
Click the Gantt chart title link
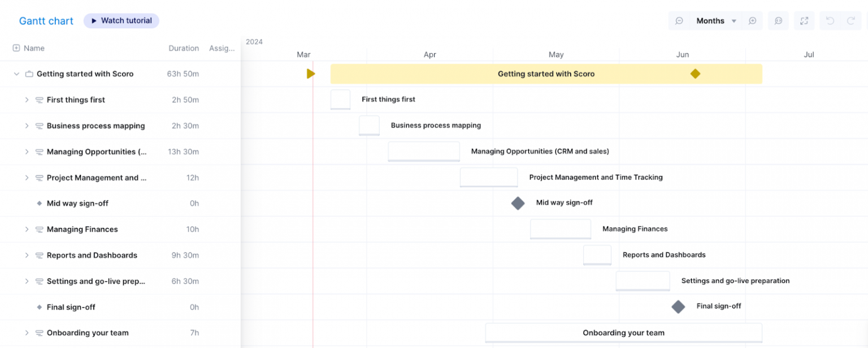pyautogui.click(x=46, y=21)
